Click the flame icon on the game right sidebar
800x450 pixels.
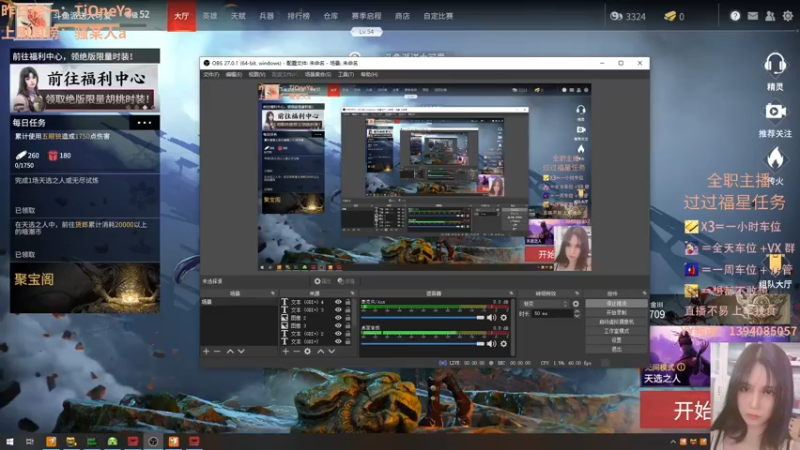click(775, 158)
